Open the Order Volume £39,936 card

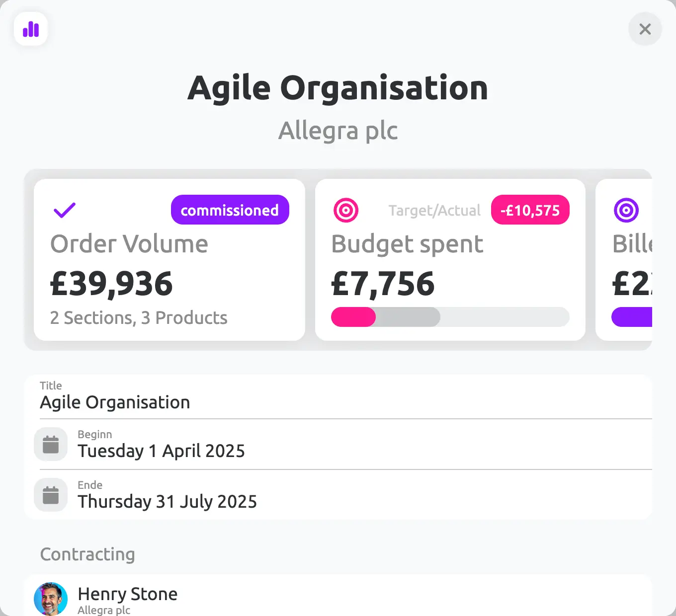click(x=169, y=260)
